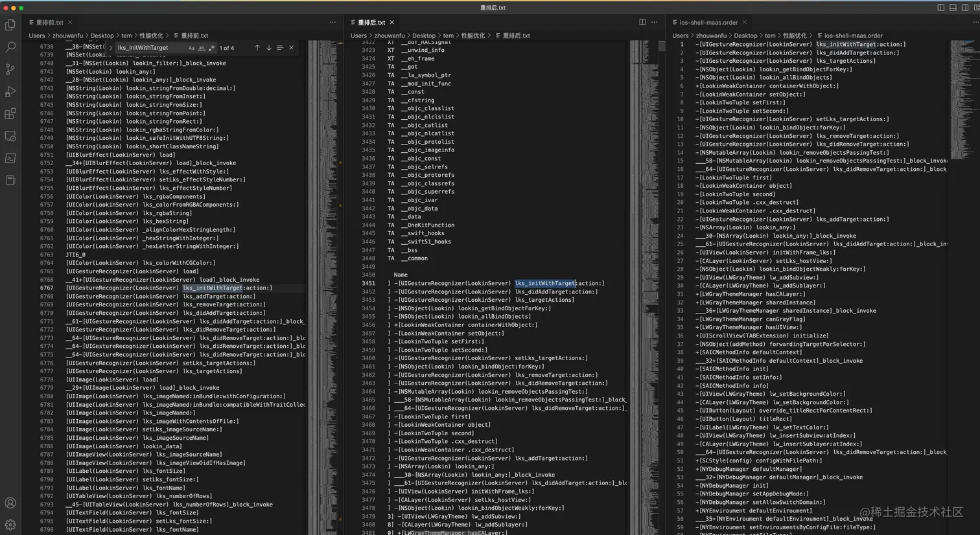Click the 'TA __objc_classlist' line

click(x=421, y=109)
